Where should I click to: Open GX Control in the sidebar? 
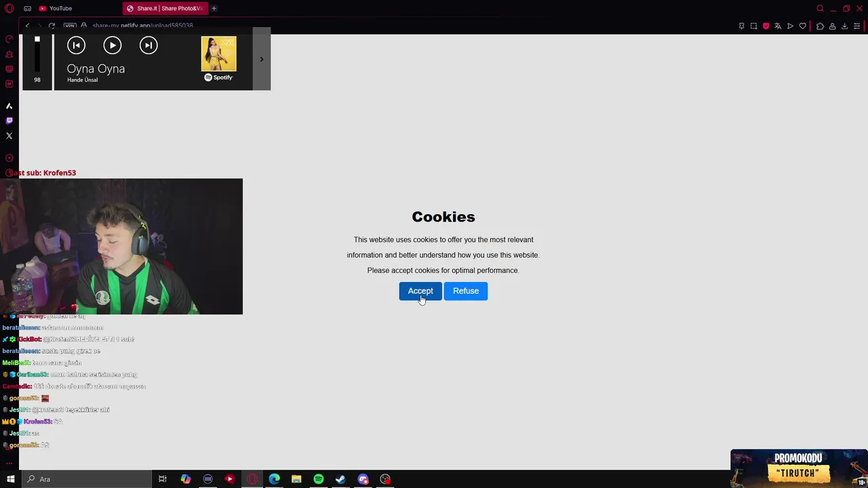click(9, 39)
